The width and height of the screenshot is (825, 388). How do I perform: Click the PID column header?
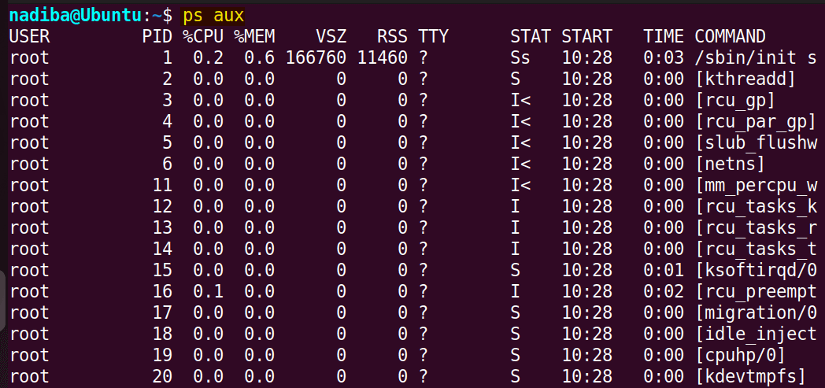(157, 36)
